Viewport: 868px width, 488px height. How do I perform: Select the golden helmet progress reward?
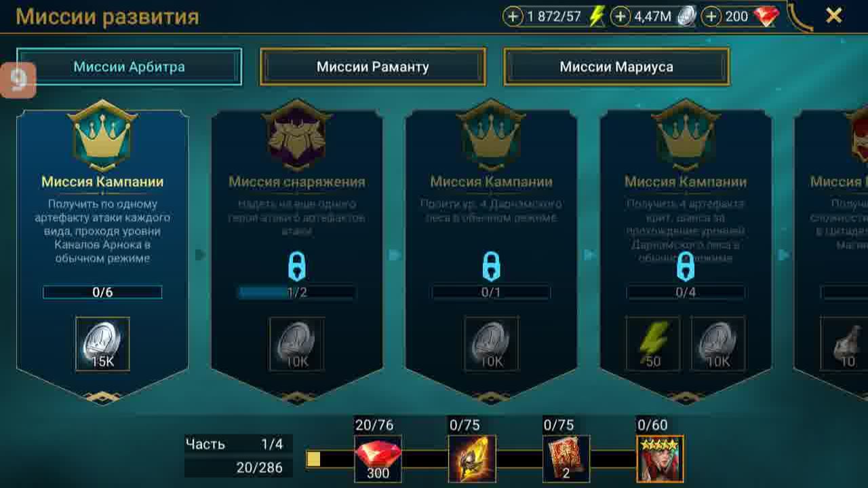coord(472,459)
